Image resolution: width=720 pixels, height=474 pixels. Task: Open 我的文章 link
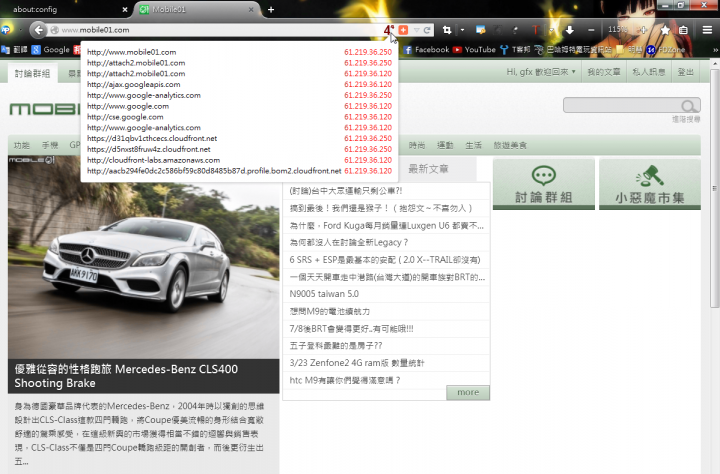(604, 72)
